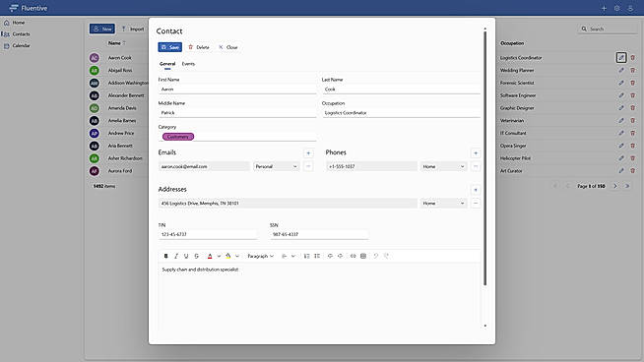Add a new address with the plus icon

click(x=476, y=190)
